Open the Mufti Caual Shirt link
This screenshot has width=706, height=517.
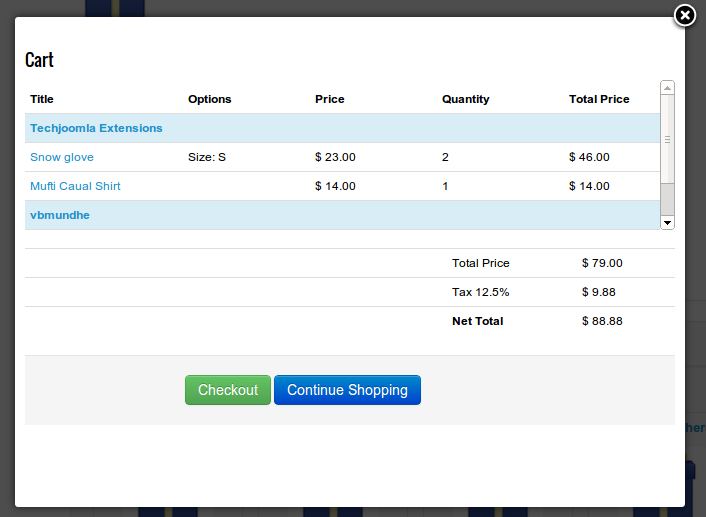pos(75,186)
